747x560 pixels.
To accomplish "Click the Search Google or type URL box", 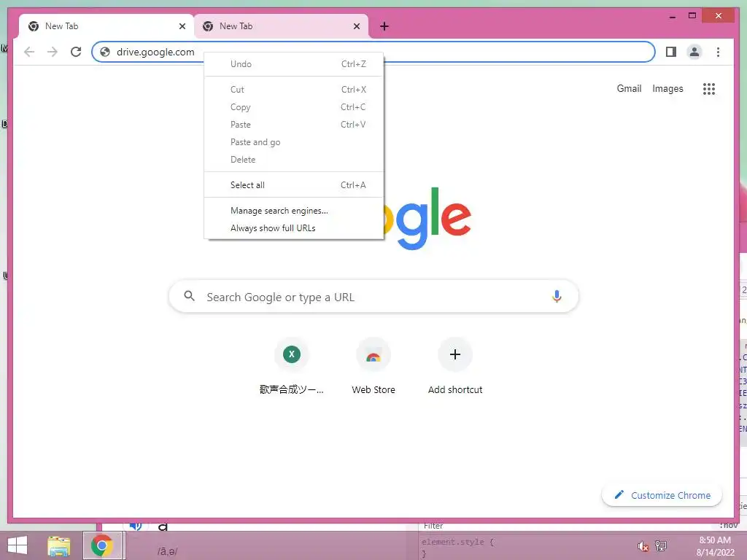I will (373, 296).
